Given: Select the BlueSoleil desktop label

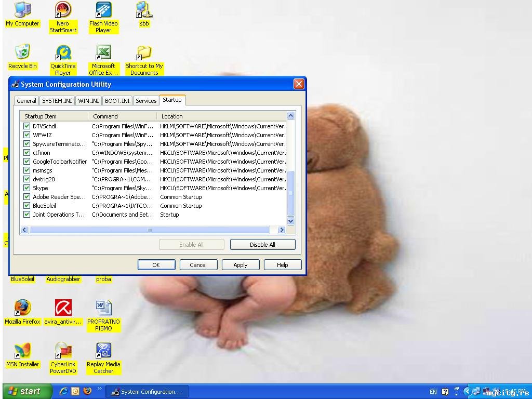Looking at the screenshot, I should [22, 279].
